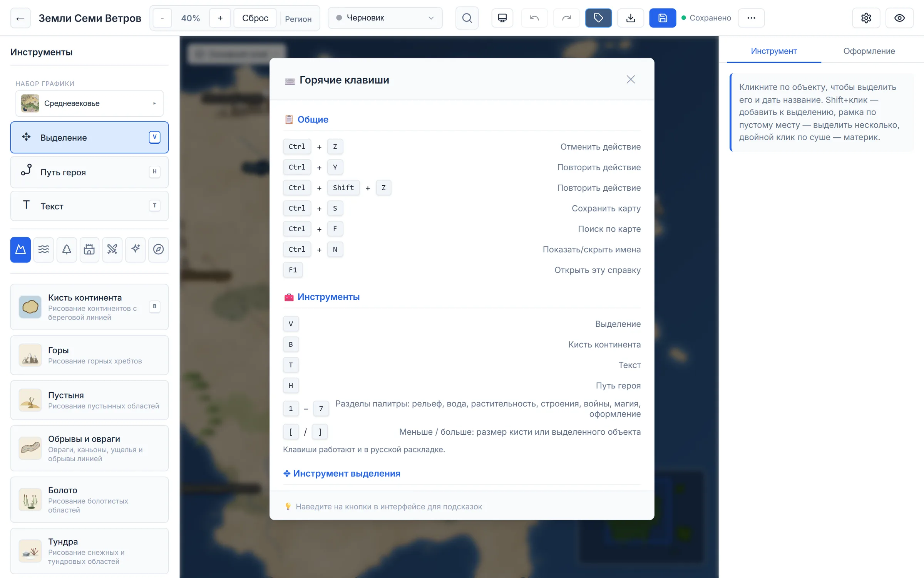924x578 pixels.
Task: Open settings gear icon
Action: 866,18
